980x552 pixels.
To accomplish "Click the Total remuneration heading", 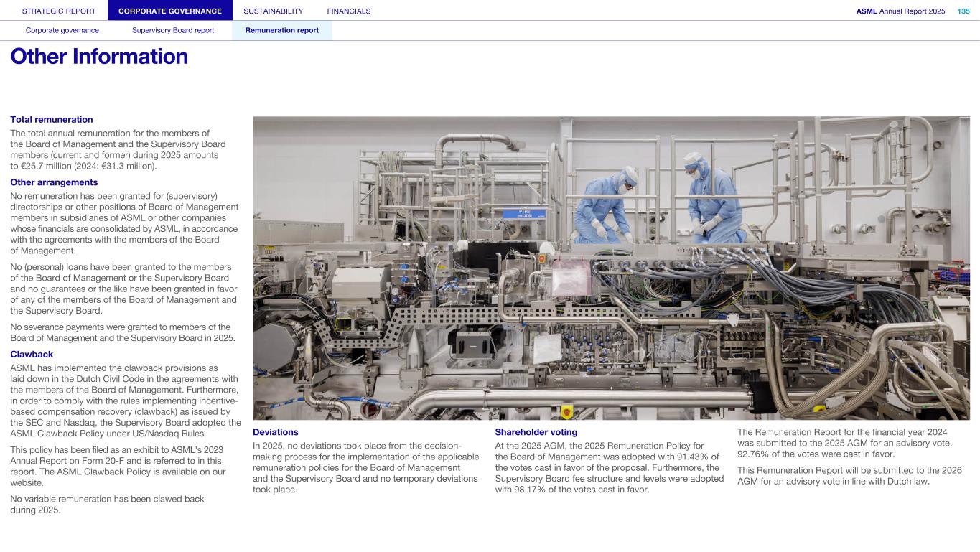I will 52,120.
